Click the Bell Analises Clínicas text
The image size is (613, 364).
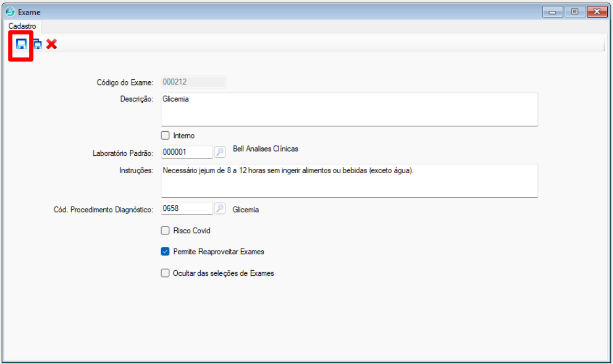265,149
